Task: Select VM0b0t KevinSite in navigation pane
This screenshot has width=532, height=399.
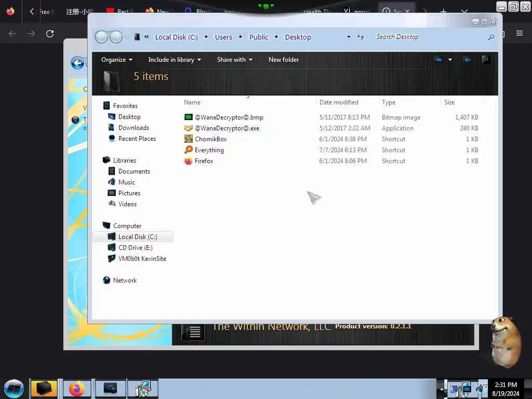Action: [142, 259]
